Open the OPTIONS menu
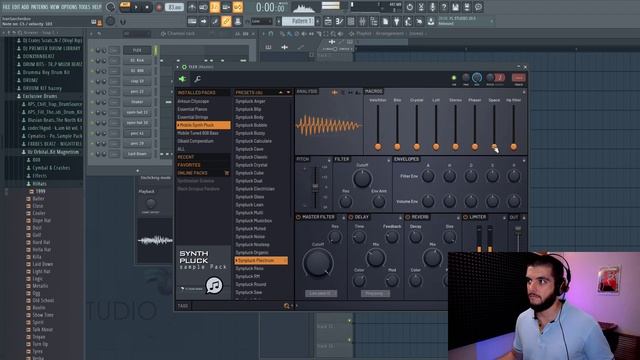Image resolution: width=640 pixels, height=360 pixels. (x=69, y=7)
